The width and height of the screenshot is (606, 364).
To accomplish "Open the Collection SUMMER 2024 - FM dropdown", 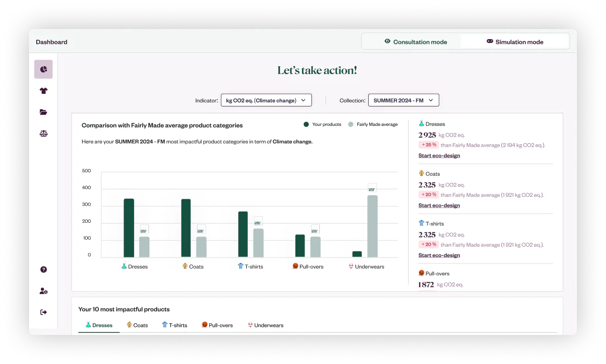I will [403, 100].
